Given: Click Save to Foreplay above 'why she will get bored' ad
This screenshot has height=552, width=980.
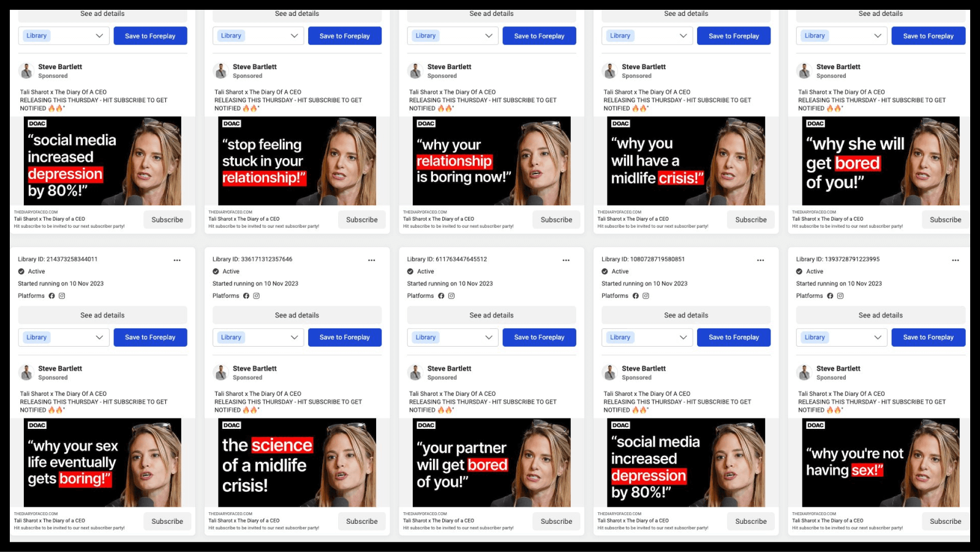Looking at the screenshot, I should click(x=929, y=36).
